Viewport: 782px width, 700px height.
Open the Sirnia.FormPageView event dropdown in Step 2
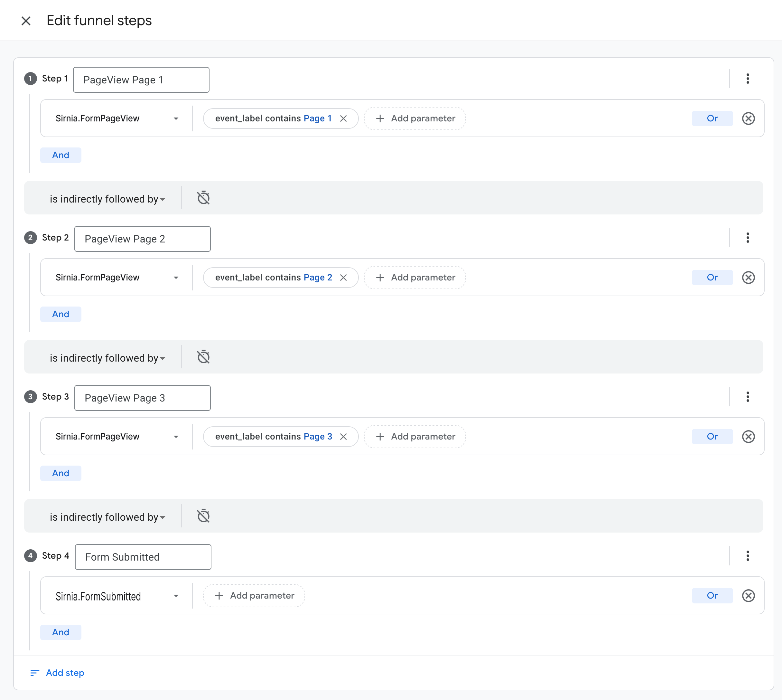[117, 278]
